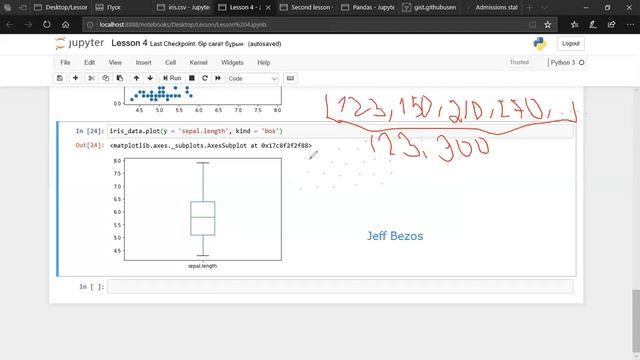The width and height of the screenshot is (640, 360).
Task: Click the Out[24] matplotlib output text
Action: click(x=210, y=145)
